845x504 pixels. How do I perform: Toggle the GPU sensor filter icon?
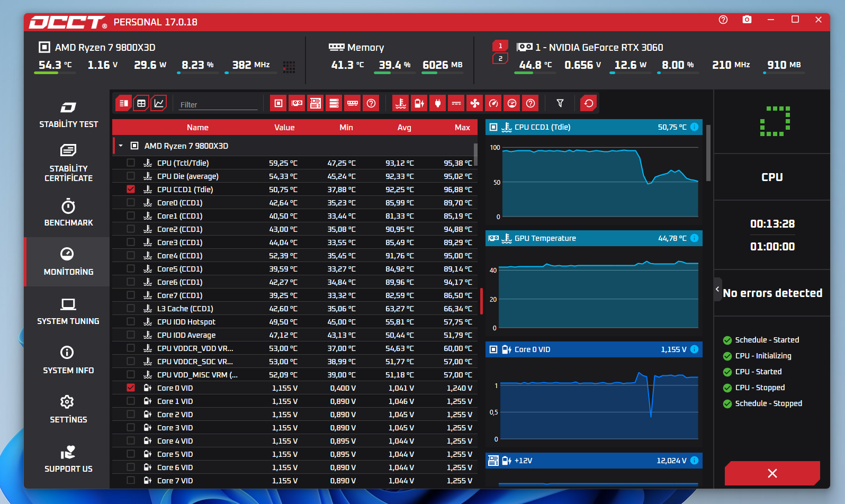(297, 103)
